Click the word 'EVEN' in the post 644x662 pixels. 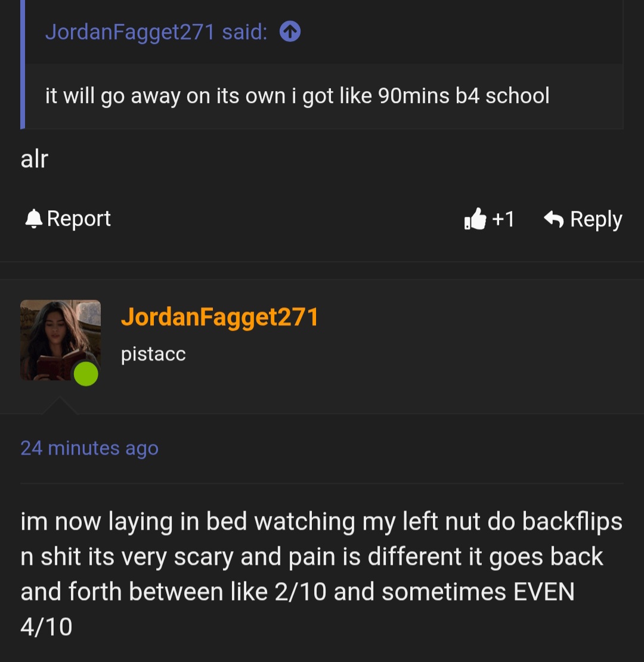pos(544,592)
